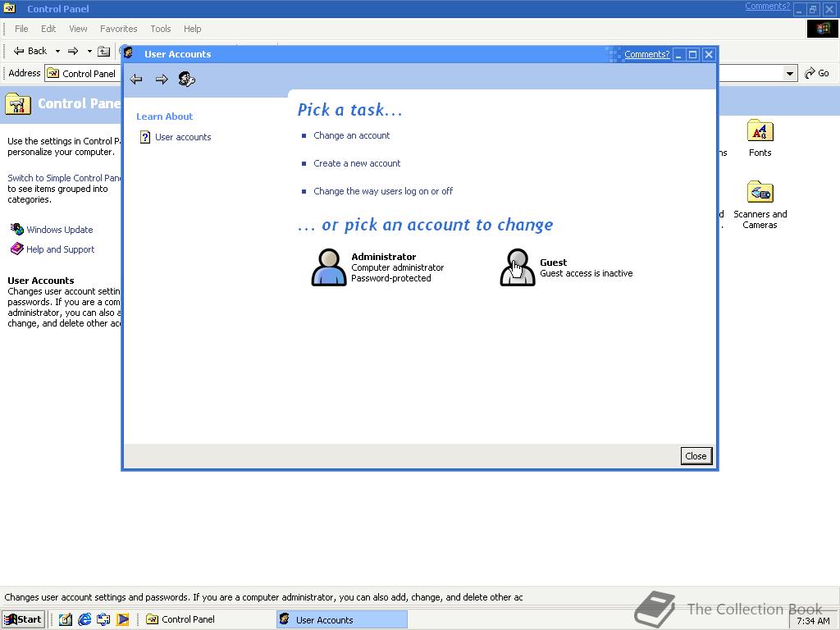
Task: Click the Windows flag throbber icon
Action: point(822,29)
